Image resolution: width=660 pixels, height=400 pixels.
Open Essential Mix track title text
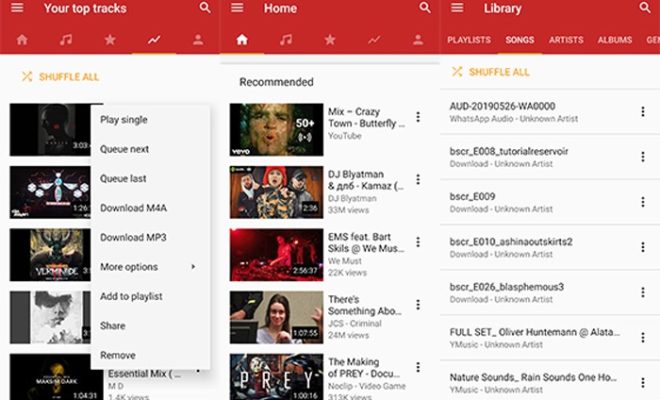tap(144, 374)
